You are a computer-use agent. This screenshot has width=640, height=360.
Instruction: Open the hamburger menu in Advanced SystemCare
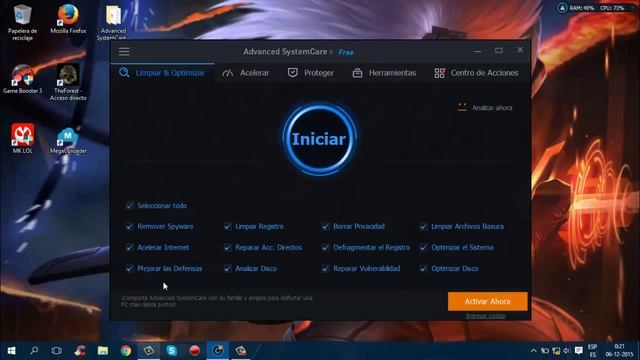[x=124, y=51]
